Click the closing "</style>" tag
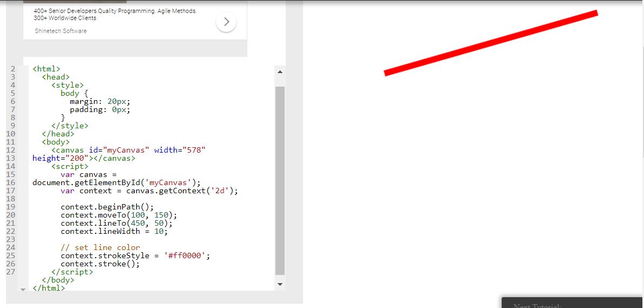The width and height of the screenshot is (644, 308). pos(70,126)
